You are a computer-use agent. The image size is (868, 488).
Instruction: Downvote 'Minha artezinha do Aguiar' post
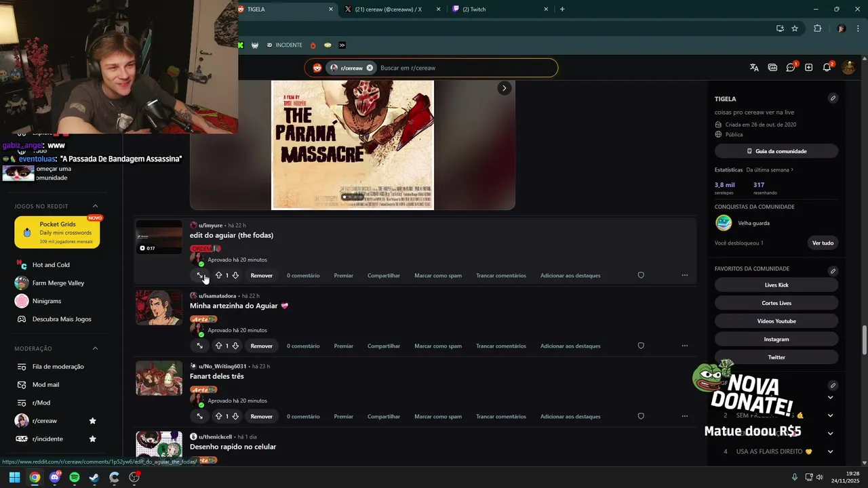pyautogui.click(x=235, y=346)
